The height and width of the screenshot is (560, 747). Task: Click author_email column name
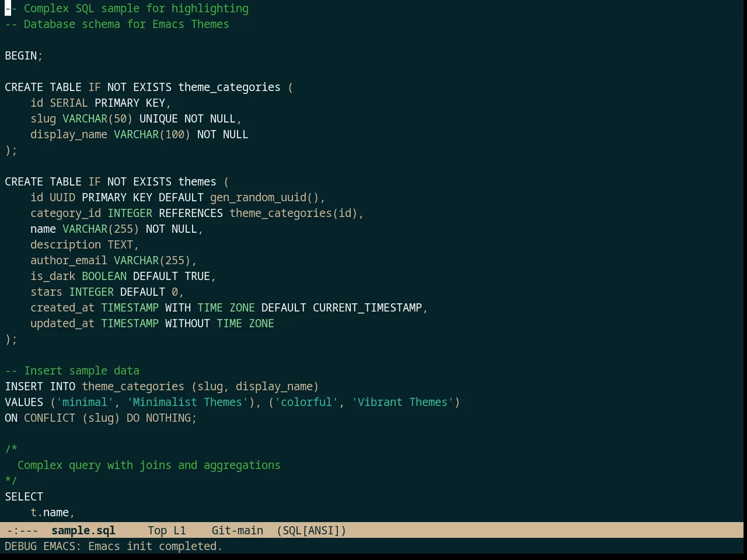(69, 260)
